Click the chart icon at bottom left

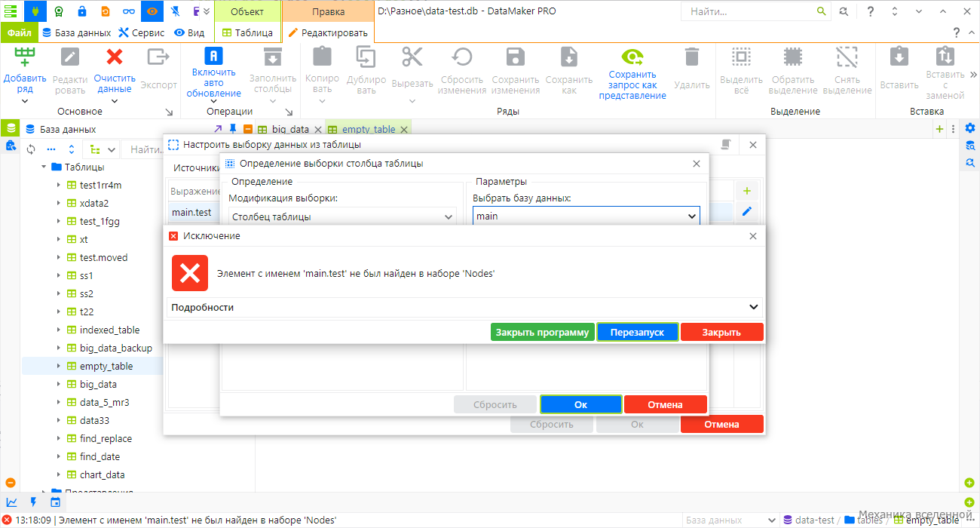pos(11,502)
